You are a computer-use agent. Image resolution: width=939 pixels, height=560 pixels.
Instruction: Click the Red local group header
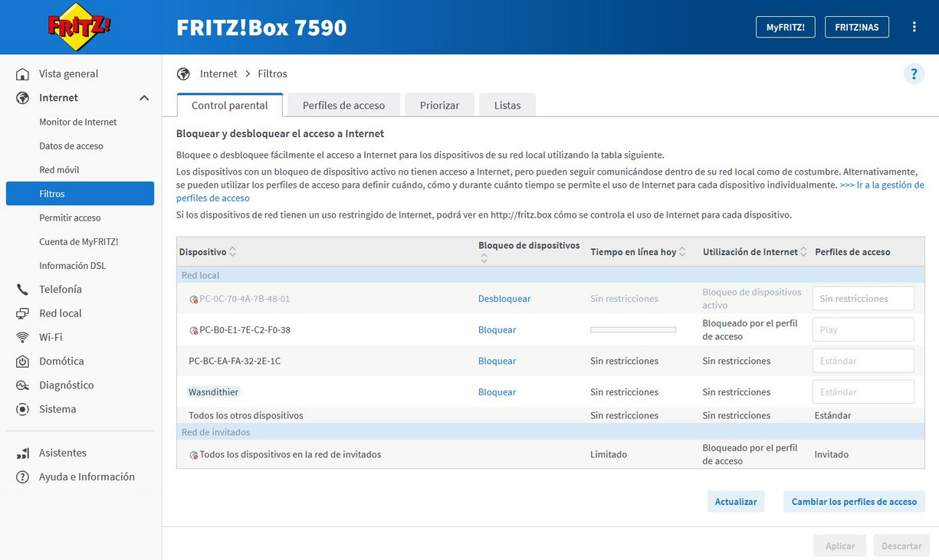550,275
